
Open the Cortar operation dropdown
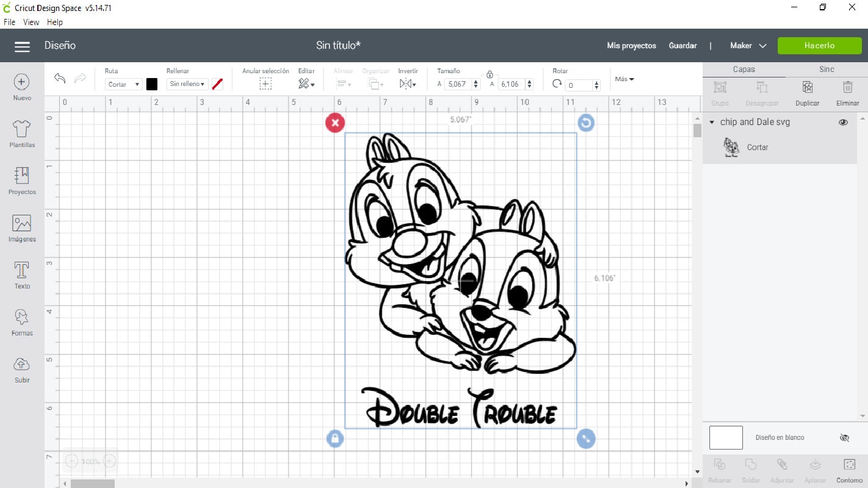(123, 84)
